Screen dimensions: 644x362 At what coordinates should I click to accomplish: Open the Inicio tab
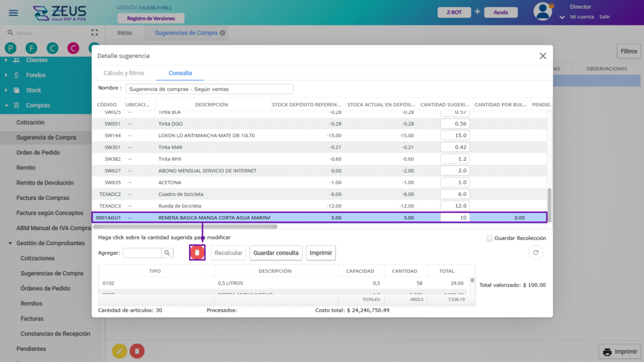click(x=125, y=33)
